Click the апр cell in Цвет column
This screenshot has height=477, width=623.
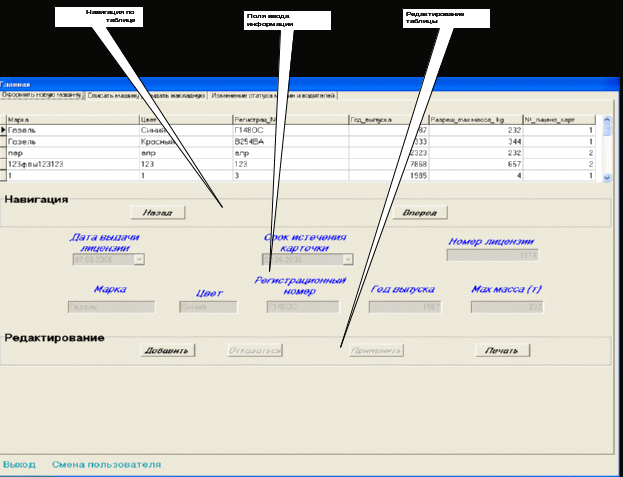(186, 153)
